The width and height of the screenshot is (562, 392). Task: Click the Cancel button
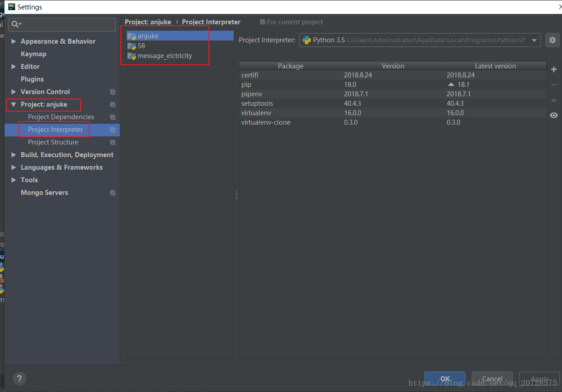tap(492, 378)
